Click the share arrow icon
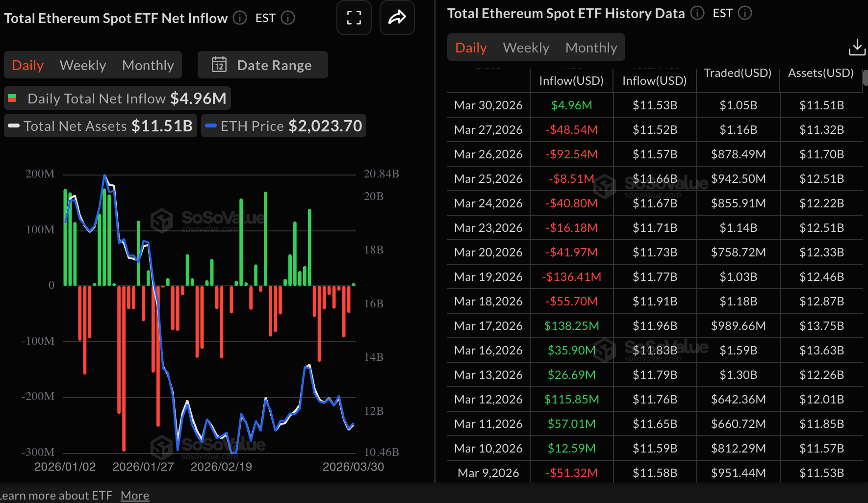The image size is (868, 503). (397, 18)
